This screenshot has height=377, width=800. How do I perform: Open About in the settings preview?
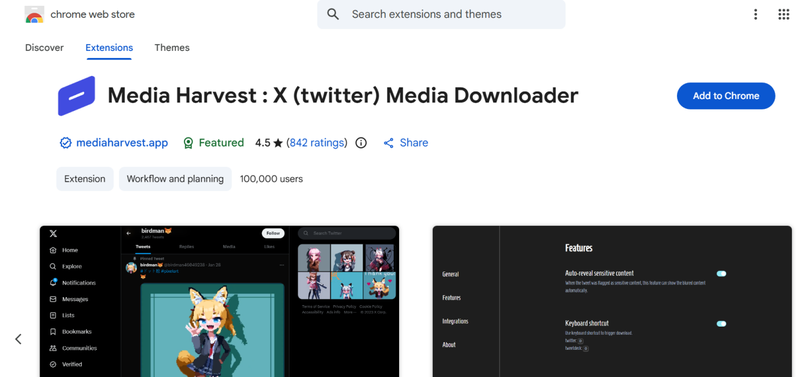[449, 345]
